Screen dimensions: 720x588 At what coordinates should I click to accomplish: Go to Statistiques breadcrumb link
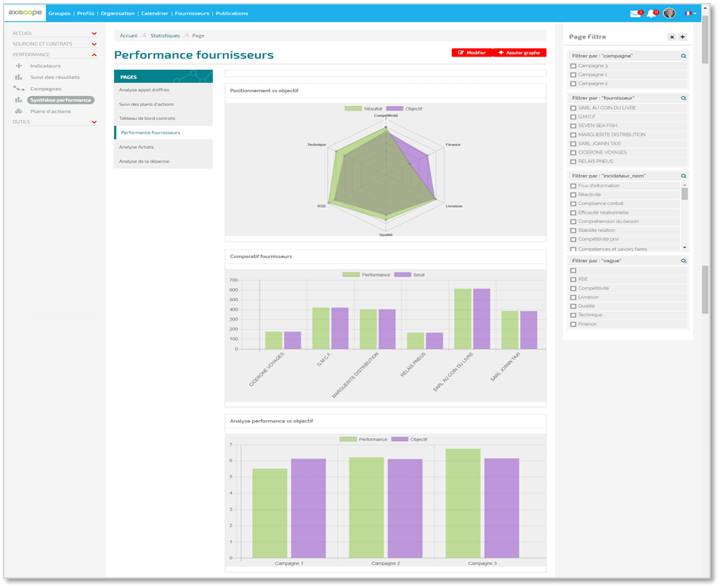coord(165,36)
